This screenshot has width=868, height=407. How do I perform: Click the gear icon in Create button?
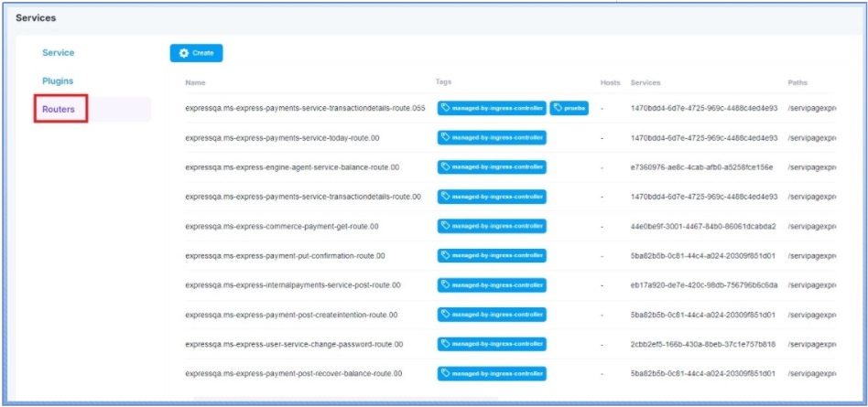[184, 53]
